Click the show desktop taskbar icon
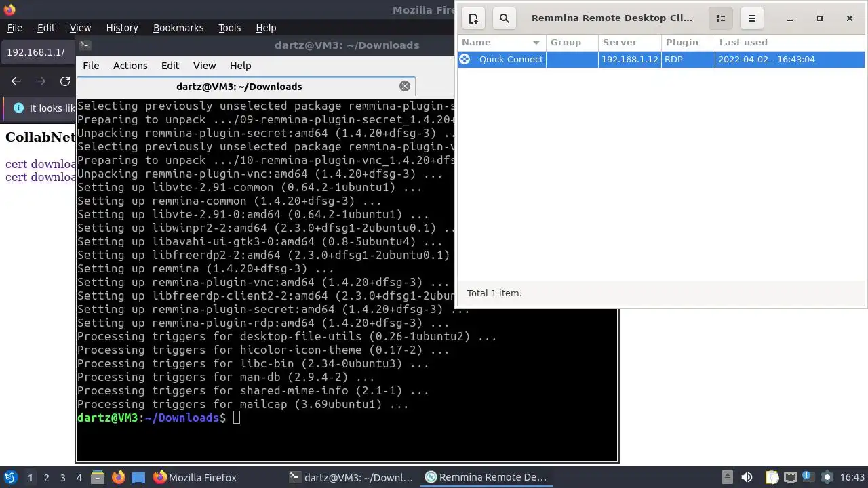This screenshot has height=488, width=868. pos(138,477)
